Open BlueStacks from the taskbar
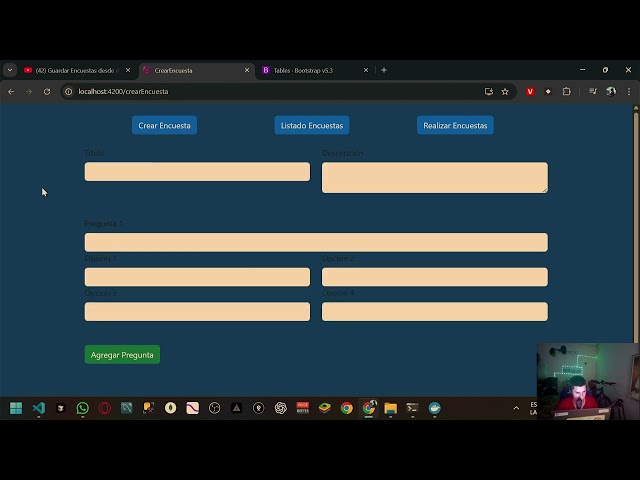This screenshot has width=640, height=480. point(324,408)
